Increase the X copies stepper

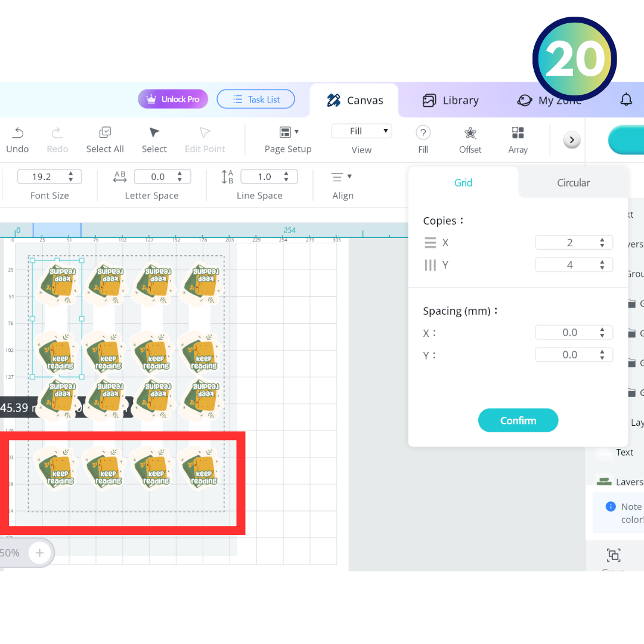602,240
